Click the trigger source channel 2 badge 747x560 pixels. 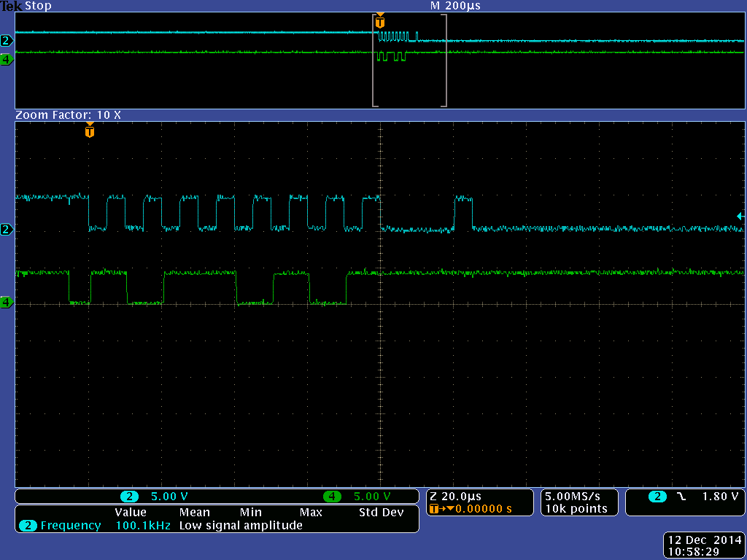click(x=657, y=497)
